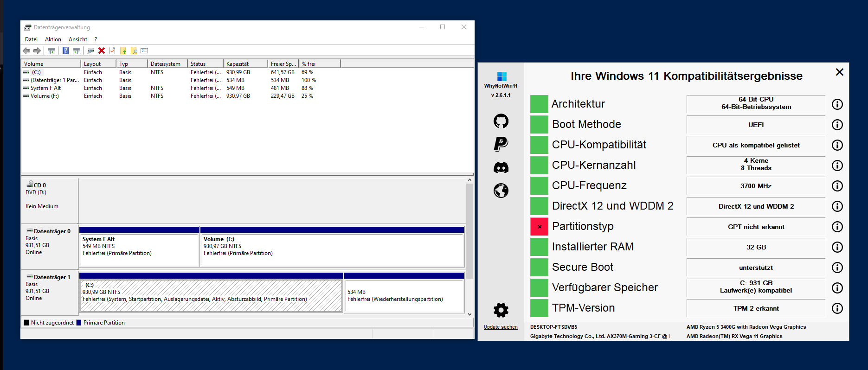Select Volume (F:) 930,97 GB partition block
The width and height of the screenshot is (868, 370).
[332, 247]
